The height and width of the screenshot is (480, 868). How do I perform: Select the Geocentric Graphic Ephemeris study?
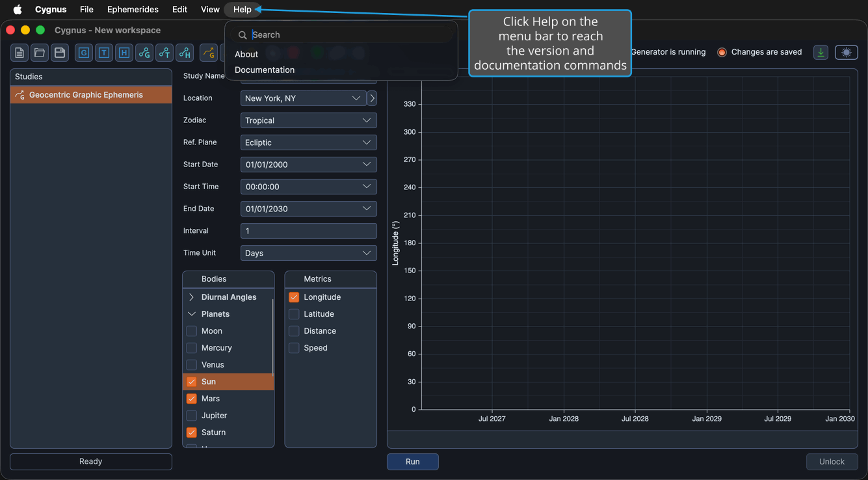pyautogui.click(x=91, y=95)
